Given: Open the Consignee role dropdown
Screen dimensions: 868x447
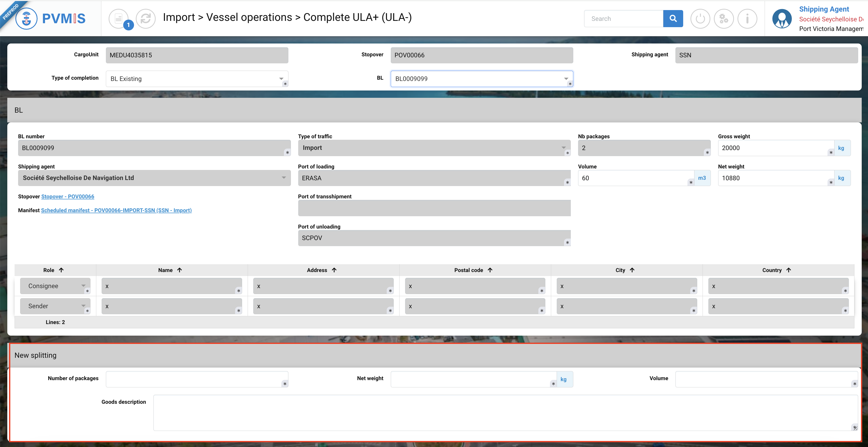Looking at the screenshot, I should click(83, 286).
